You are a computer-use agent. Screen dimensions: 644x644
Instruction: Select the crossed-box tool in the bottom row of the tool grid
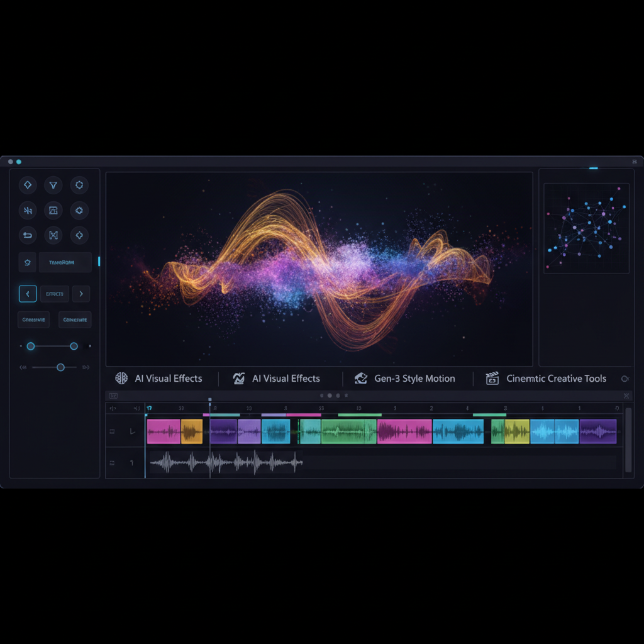pyautogui.click(x=53, y=235)
